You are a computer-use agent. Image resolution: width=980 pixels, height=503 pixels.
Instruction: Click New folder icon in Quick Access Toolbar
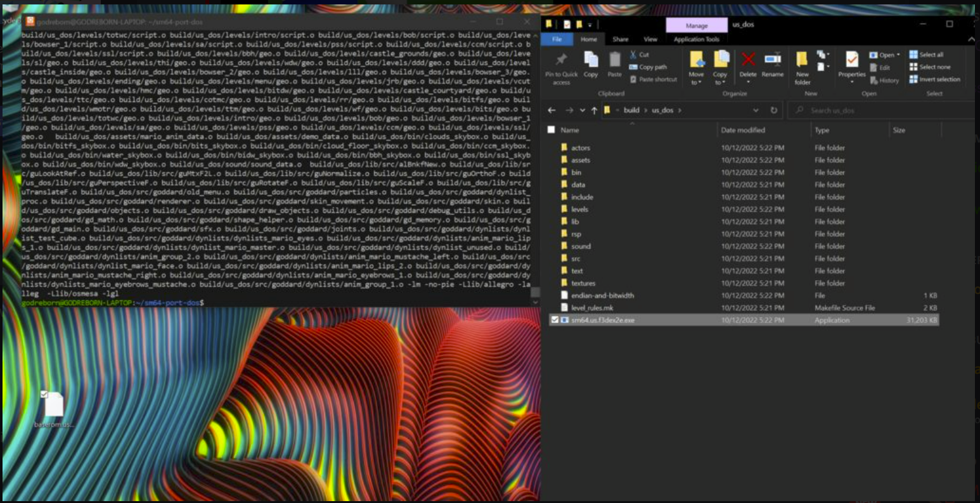[x=579, y=24]
